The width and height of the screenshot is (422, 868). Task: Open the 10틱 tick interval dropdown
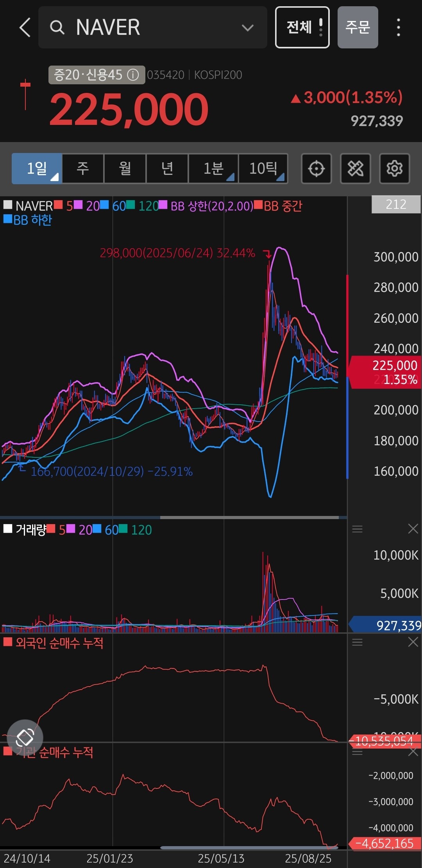point(263,169)
